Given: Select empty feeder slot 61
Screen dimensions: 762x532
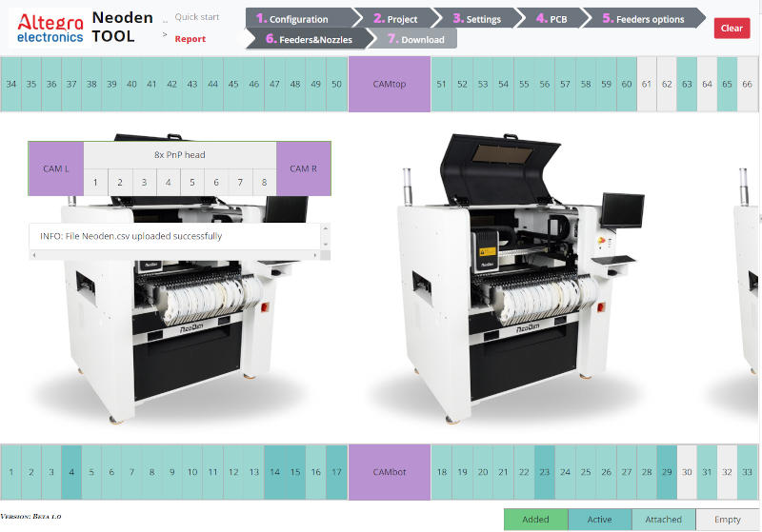Looking at the screenshot, I should (648, 84).
